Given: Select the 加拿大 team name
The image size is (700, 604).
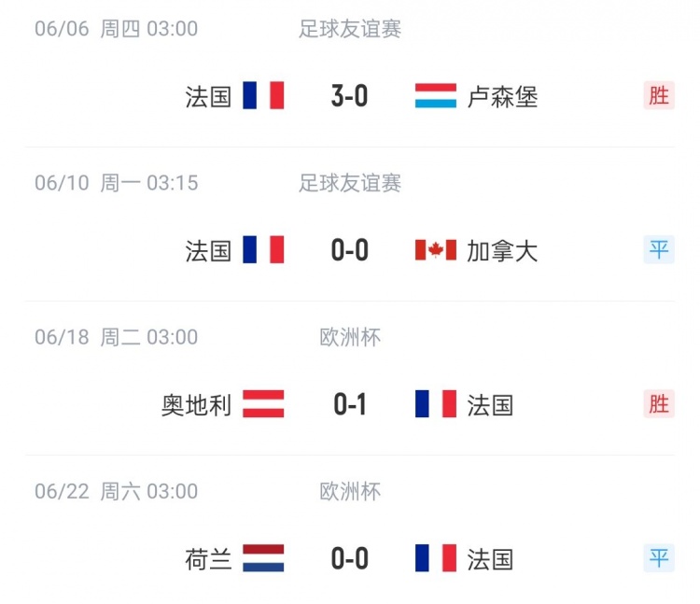Looking at the screenshot, I should [503, 251].
